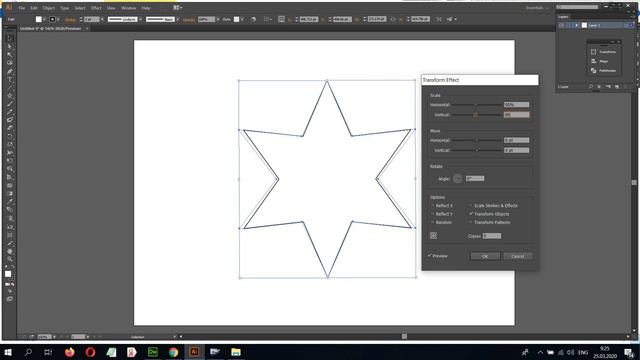Viewport: 640px width, 360px height.
Task: Select the Type tool
Action: [10, 80]
